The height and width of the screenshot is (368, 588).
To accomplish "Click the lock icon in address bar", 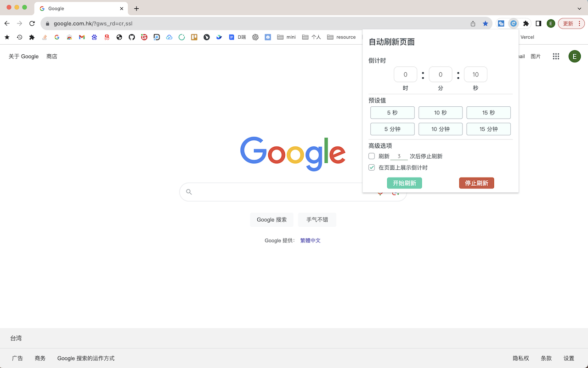I will (47, 23).
